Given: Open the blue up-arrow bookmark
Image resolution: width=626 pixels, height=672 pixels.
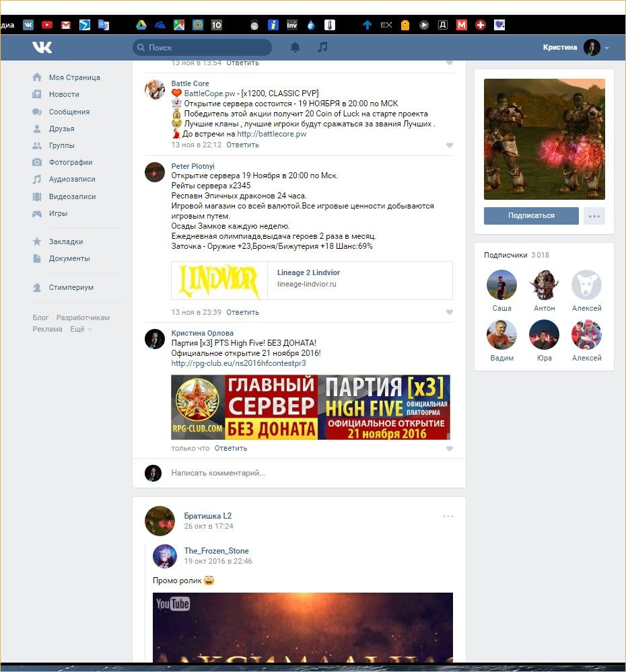Looking at the screenshot, I should (x=367, y=25).
